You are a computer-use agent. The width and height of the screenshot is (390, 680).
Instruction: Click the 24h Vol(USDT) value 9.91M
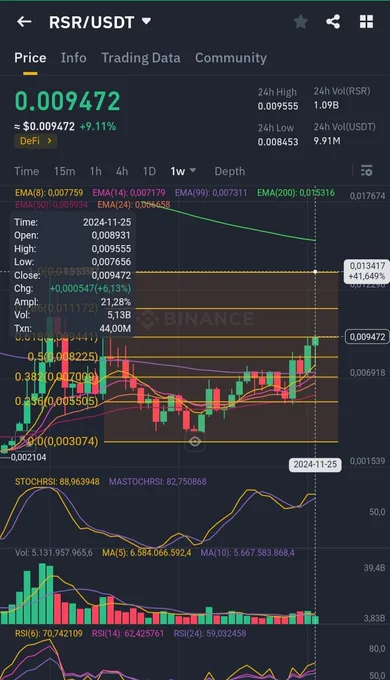327,141
